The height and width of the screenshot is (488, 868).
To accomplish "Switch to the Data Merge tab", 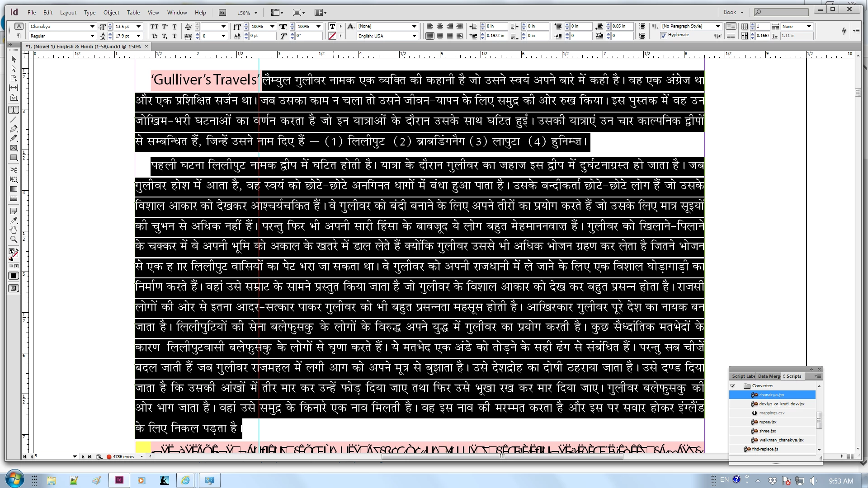I will [769, 376].
